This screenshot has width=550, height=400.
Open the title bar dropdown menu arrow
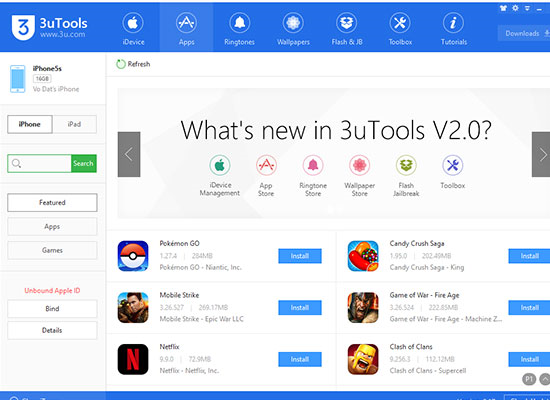click(x=527, y=8)
